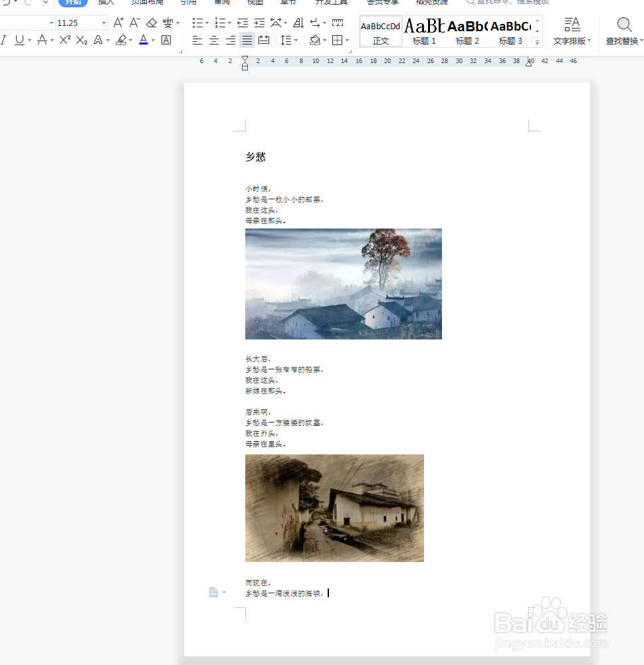Increase the paragraph indent
The image size is (644, 665).
click(259, 23)
